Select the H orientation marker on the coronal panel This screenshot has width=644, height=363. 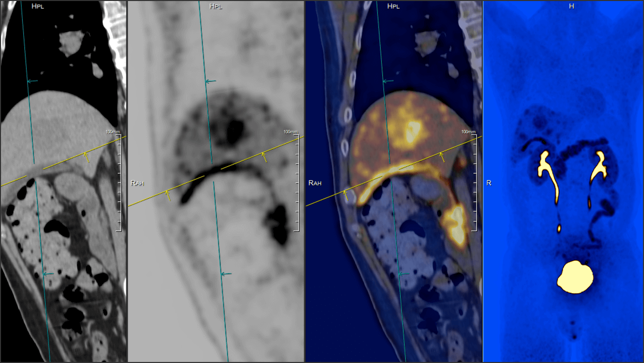coord(571,6)
